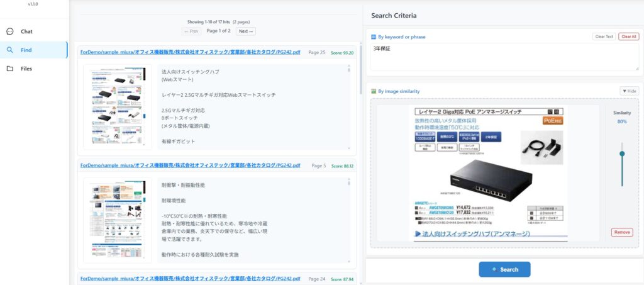Image resolution: width=644 pixels, height=285 pixels.
Task: Click the keyword or phrase section icon
Action: [374, 37]
